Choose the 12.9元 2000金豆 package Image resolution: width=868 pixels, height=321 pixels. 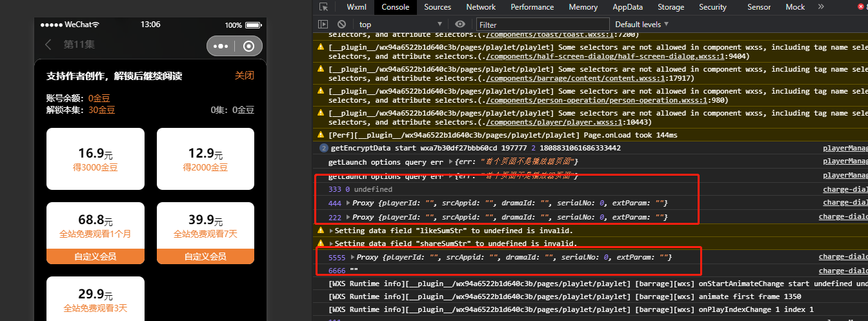205,159
